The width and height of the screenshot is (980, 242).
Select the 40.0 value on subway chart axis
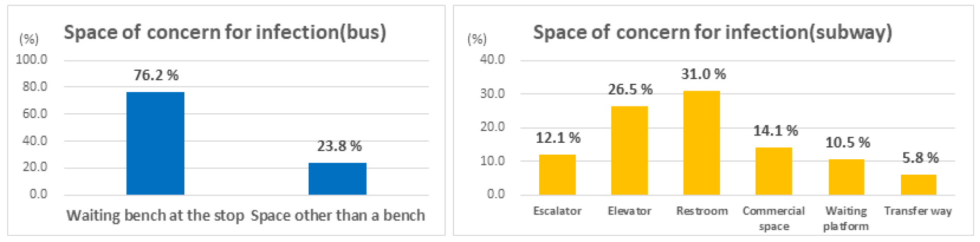[x=492, y=59]
